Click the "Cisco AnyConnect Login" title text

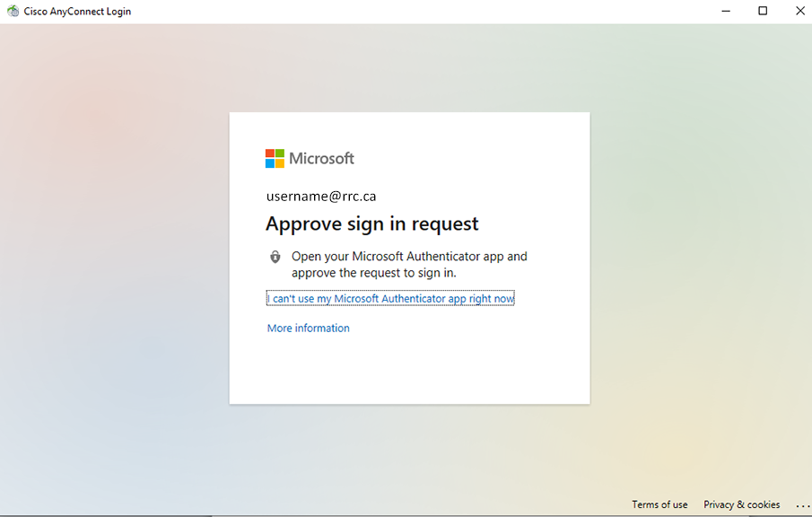[77, 12]
